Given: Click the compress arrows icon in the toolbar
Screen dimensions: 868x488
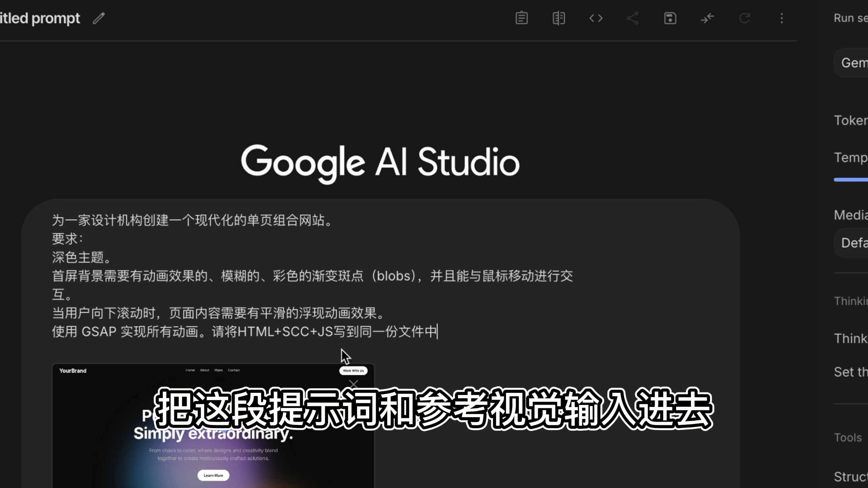Looking at the screenshot, I should pos(707,18).
